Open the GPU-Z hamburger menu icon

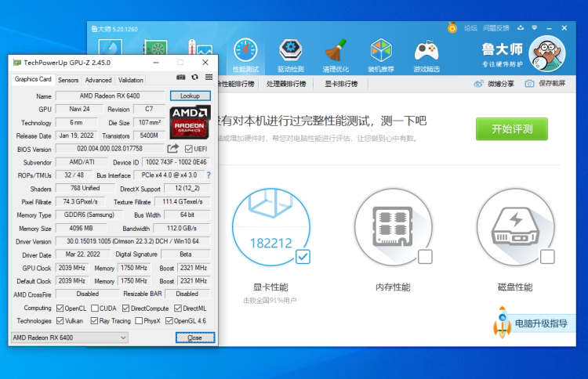pyautogui.click(x=209, y=78)
